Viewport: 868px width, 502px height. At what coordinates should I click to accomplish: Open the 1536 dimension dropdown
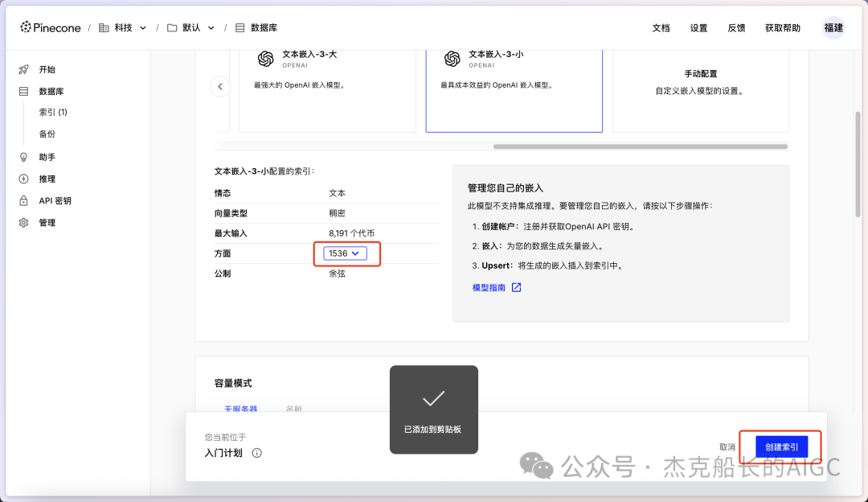[x=345, y=253]
